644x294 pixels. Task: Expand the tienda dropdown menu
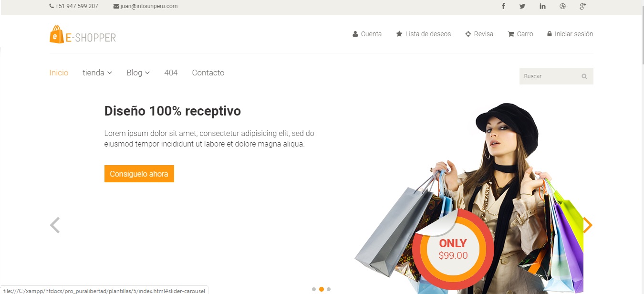coord(97,73)
